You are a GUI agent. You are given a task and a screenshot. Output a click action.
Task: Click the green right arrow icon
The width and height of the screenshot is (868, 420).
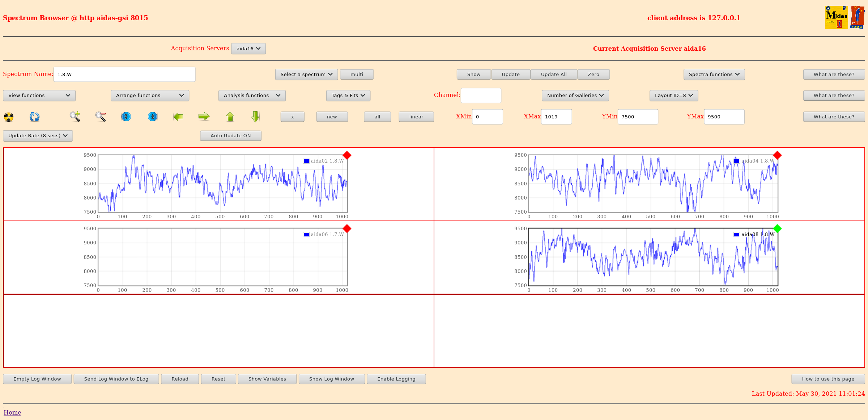tap(204, 117)
